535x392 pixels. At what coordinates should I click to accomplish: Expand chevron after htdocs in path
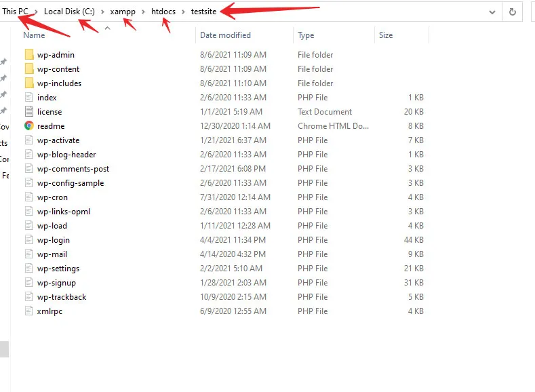(183, 12)
